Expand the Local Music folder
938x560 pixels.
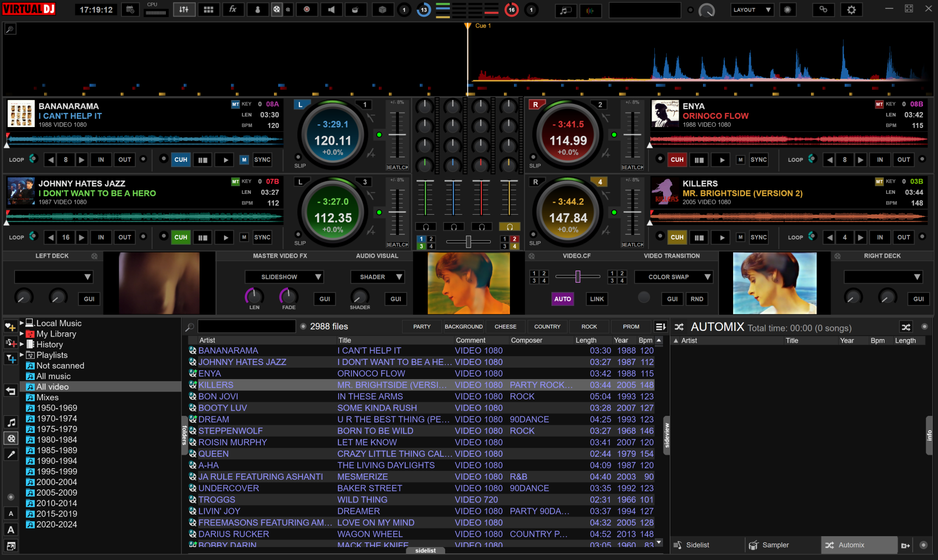[22, 323]
